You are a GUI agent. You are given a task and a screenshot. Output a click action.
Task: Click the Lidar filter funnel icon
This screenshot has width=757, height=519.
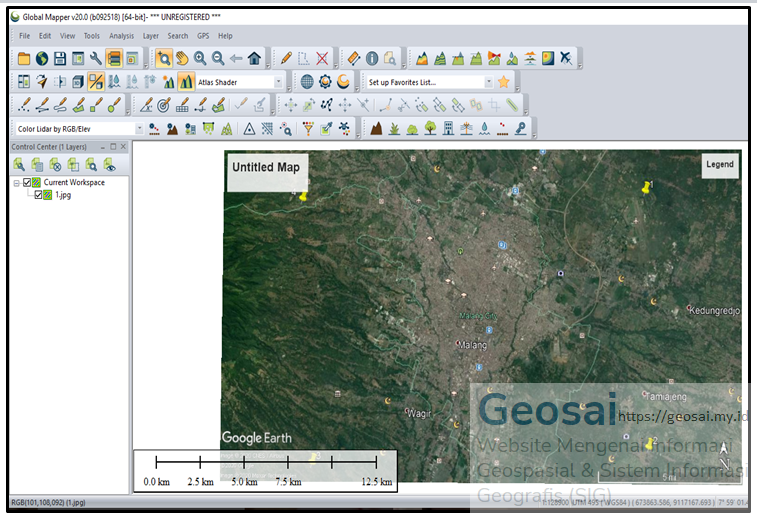[x=308, y=128]
